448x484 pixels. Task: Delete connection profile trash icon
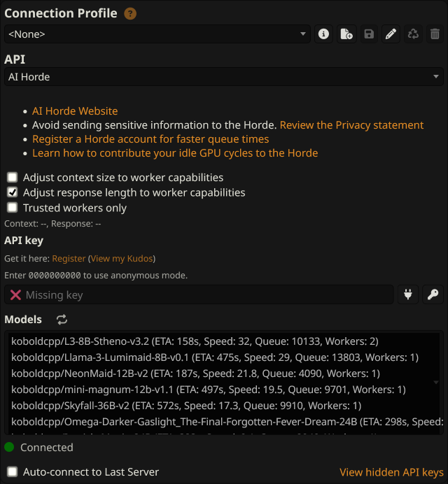(435, 34)
